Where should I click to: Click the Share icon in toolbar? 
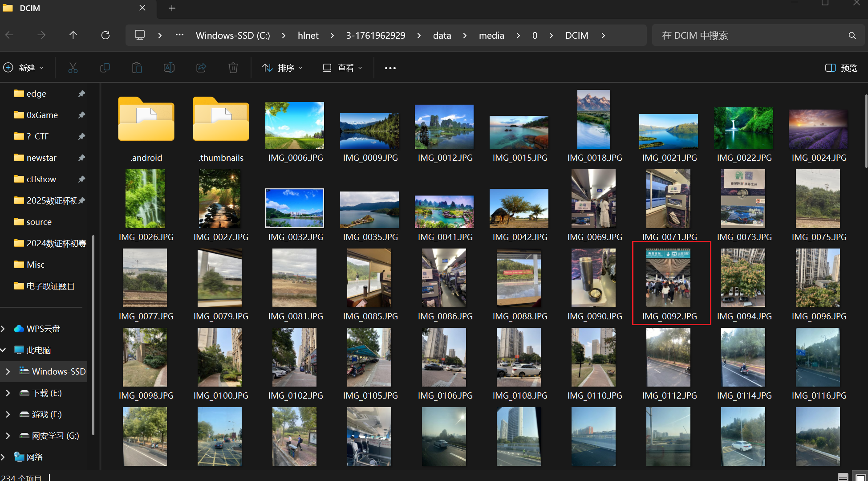(x=201, y=68)
